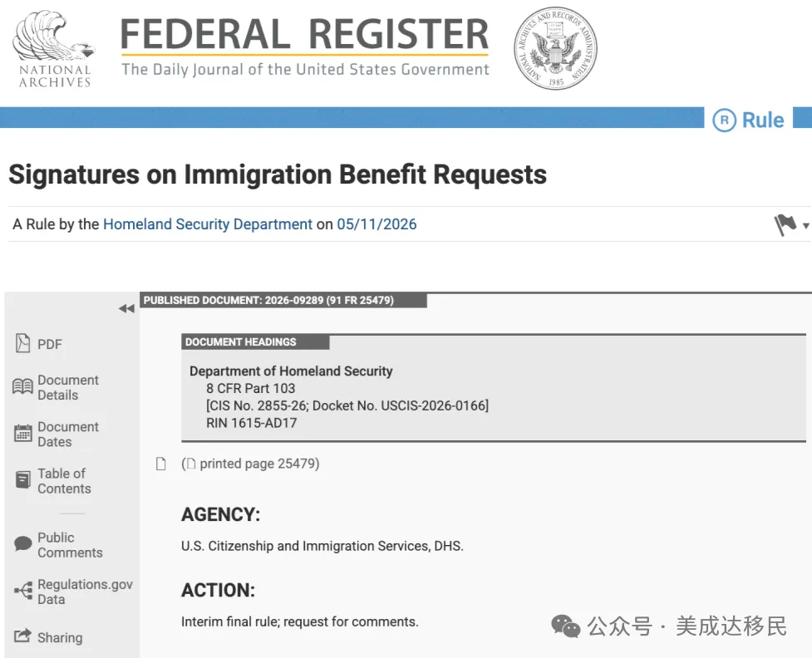Select the Published Document 2026-09289 tab
Viewport: 812px width, 658px height.
(x=283, y=300)
